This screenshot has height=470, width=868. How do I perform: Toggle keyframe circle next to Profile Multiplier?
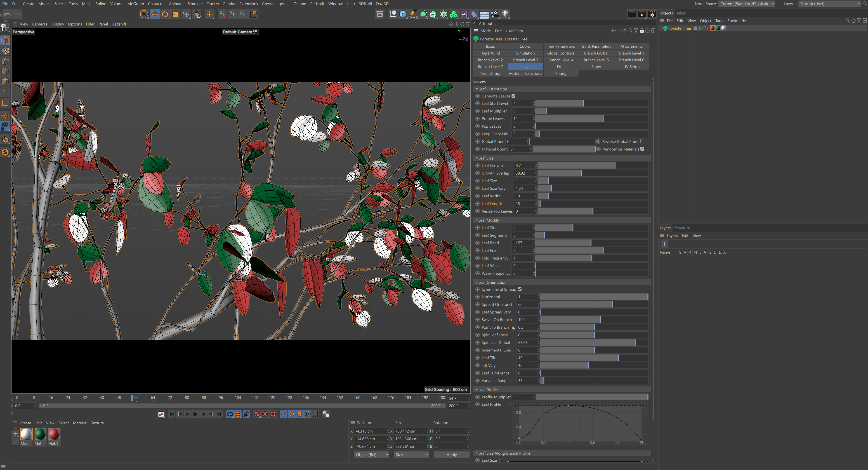point(477,397)
